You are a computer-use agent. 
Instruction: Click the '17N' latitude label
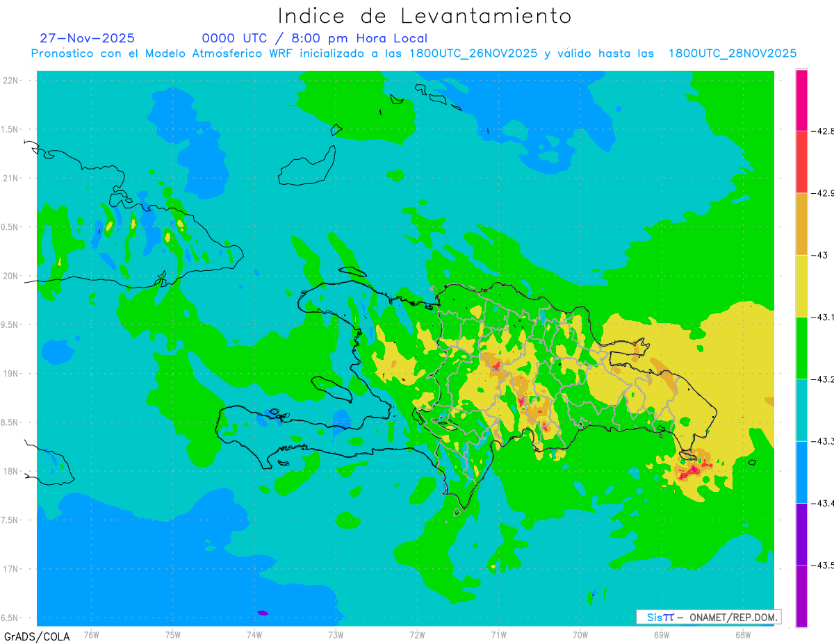pos(11,569)
